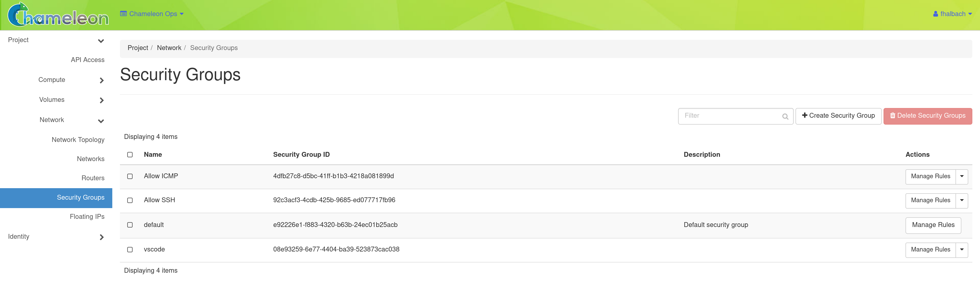Screen dimensions: 980x288
Task: Go to Network Topology page
Action: point(78,140)
